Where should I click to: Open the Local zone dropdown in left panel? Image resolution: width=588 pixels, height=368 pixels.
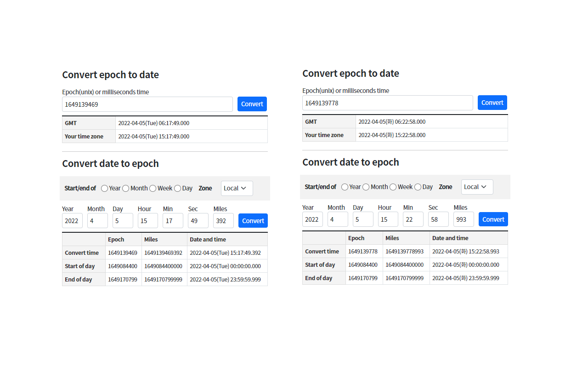[237, 188]
